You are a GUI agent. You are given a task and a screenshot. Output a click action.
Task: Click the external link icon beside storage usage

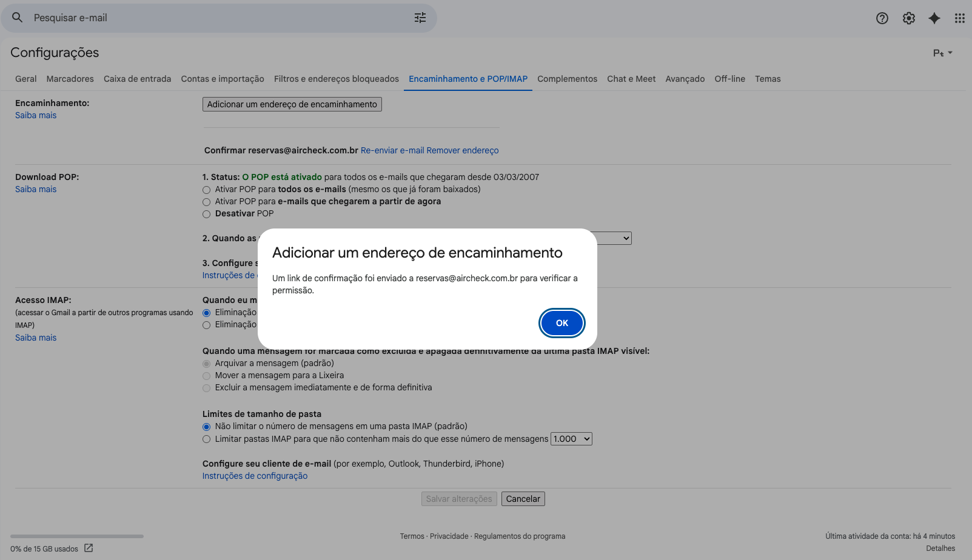point(89,547)
